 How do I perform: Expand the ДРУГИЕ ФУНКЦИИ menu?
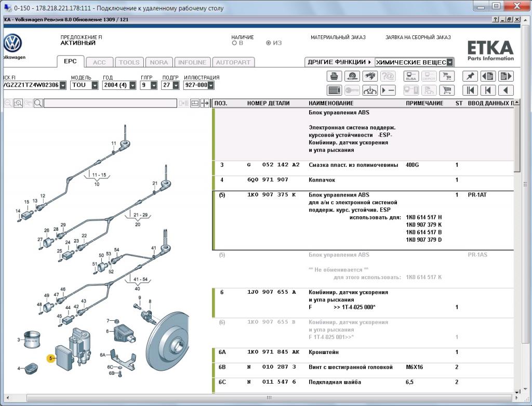(339, 62)
